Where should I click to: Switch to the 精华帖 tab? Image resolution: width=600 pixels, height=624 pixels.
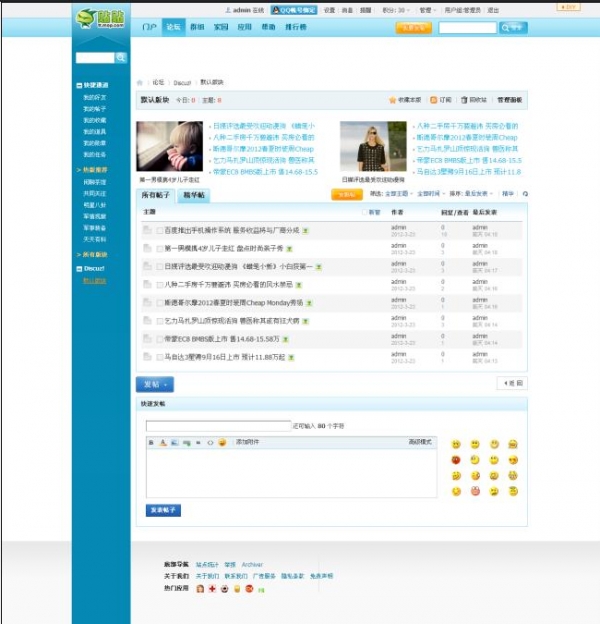point(194,195)
